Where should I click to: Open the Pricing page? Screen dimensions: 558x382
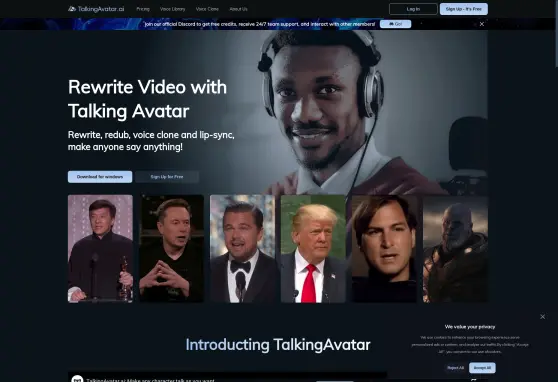143,9
